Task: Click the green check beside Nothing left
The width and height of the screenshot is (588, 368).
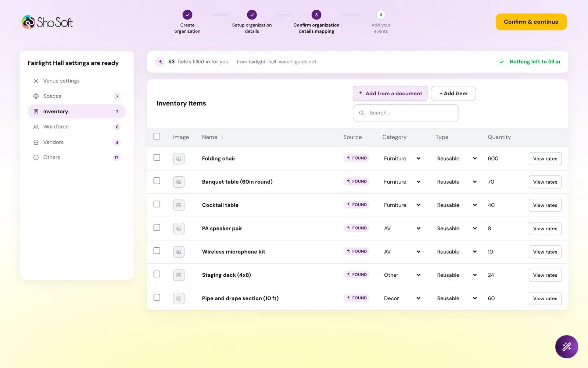Action: tap(501, 62)
